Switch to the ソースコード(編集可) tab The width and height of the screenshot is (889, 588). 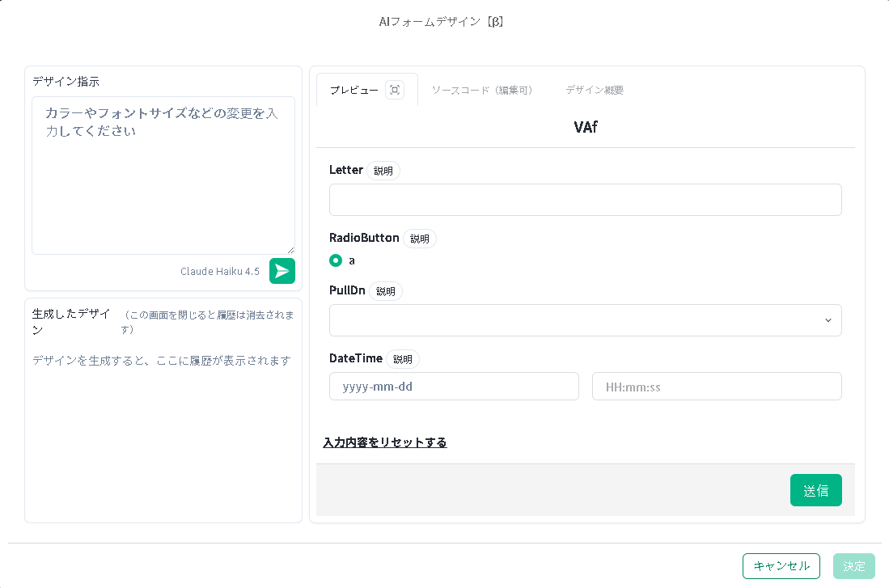[x=482, y=90]
